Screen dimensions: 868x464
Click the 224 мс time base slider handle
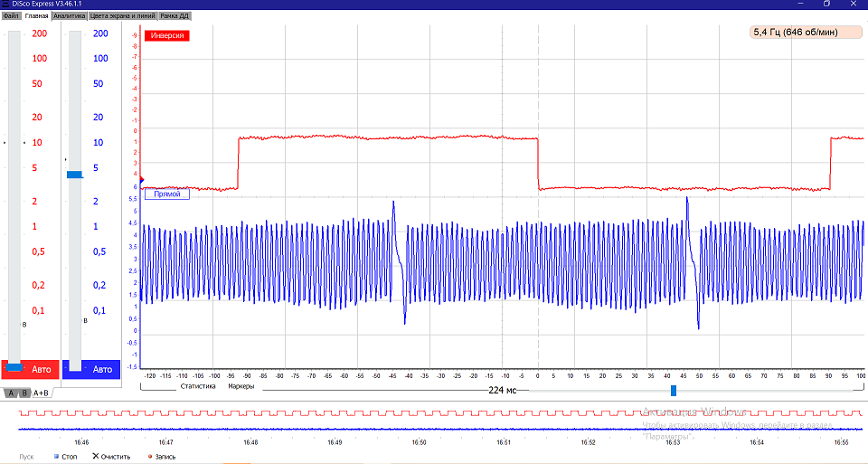click(x=674, y=391)
